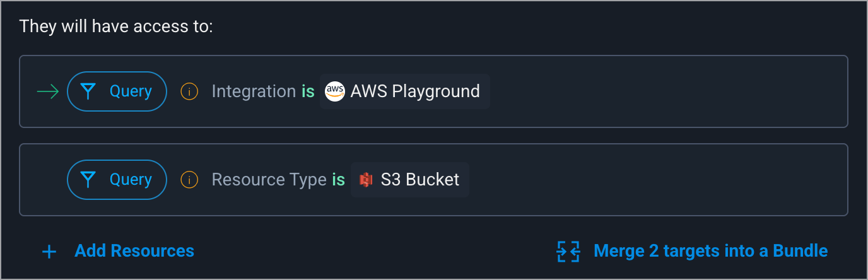The width and height of the screenshot is (868, 280).
Task: Open the AWS Playground value selector
Action: pos(404,91)
